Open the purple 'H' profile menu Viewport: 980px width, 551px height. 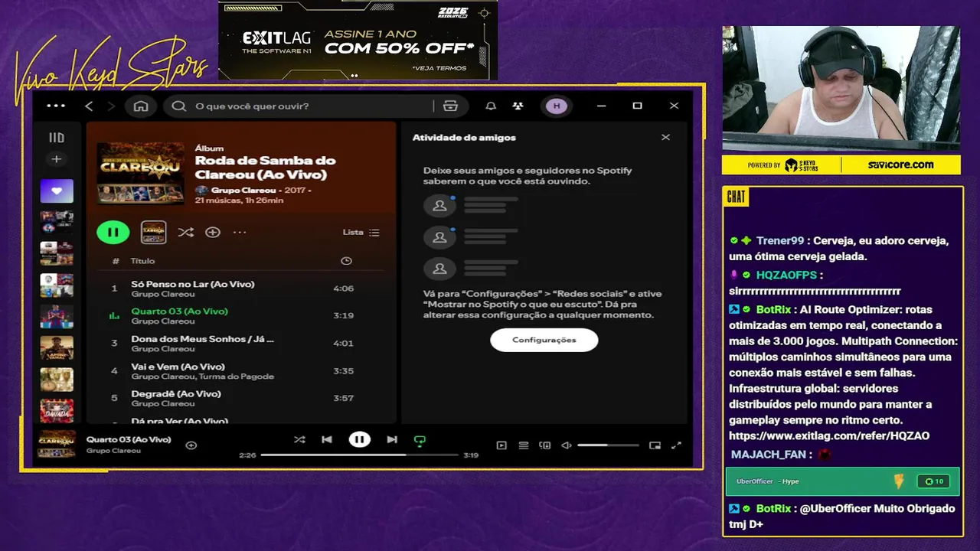(557, 106)
